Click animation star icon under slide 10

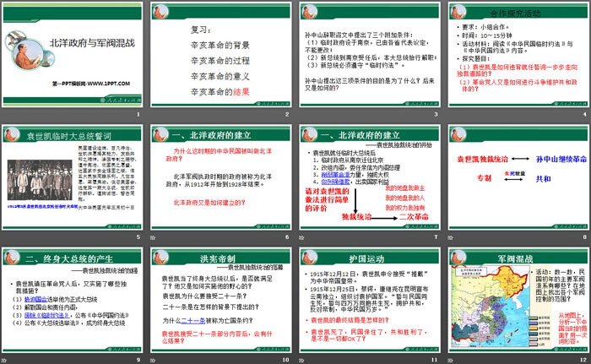point(153,361)
